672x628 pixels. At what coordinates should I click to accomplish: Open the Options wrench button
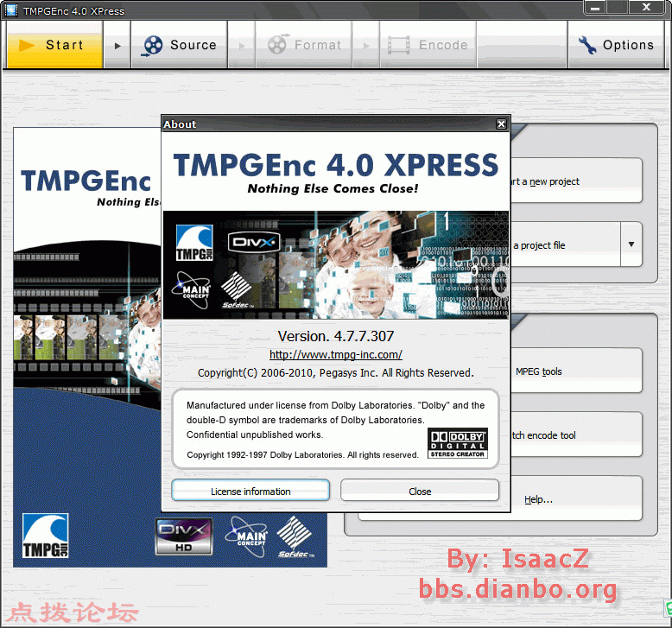(x=616, y=45)
